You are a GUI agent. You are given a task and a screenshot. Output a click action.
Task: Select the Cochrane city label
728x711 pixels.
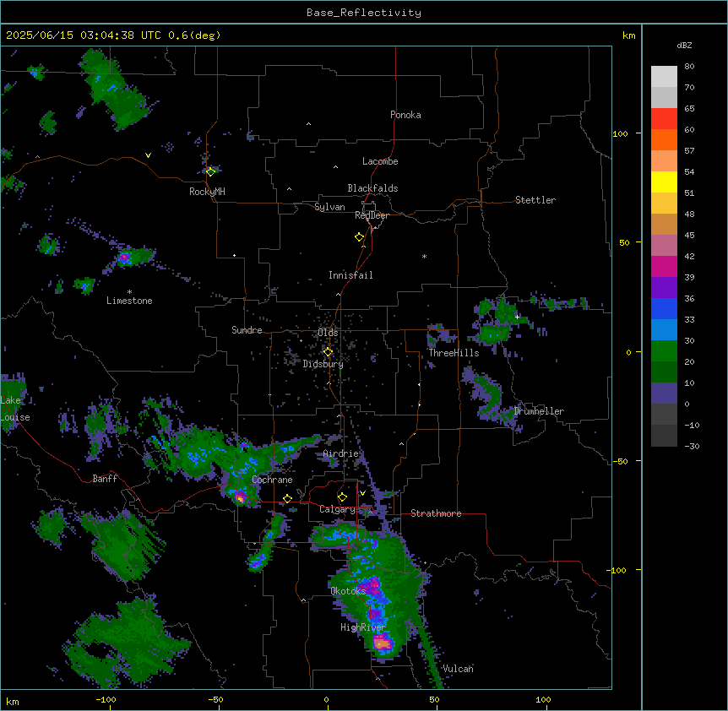click(x=272, y=480)
